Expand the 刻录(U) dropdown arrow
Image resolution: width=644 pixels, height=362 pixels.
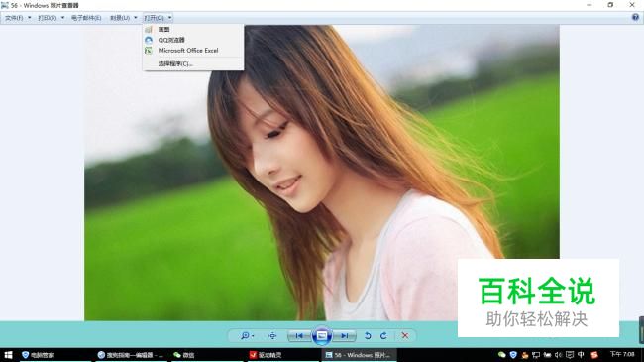pyautogui.click(x=136, y=18)
